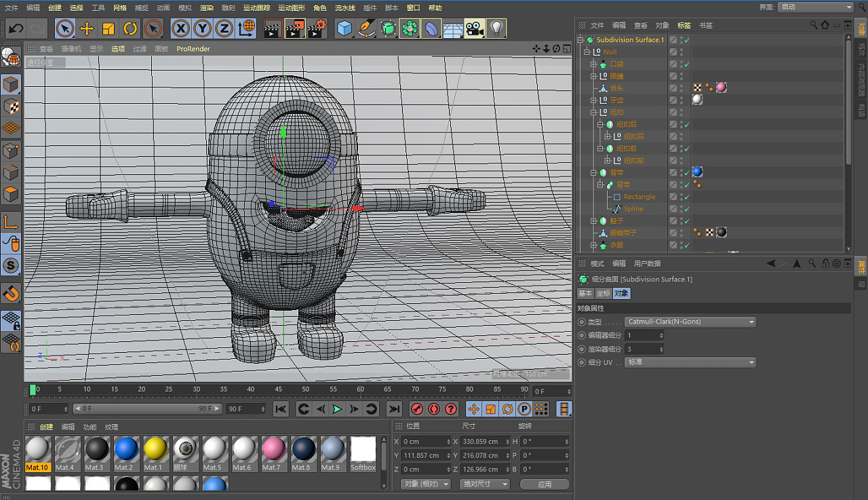868x500 pixels.
Task: Click the Light bulb icon
Action: pyautogui.click(x=496, y=28)
